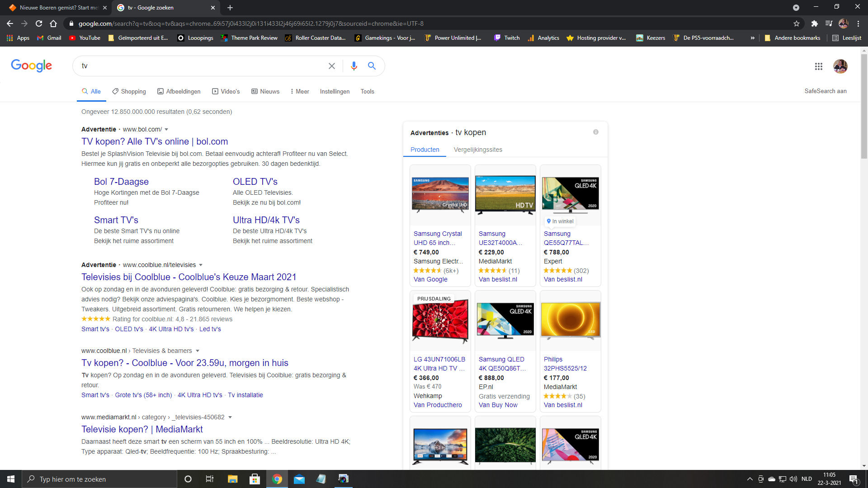Click the Google logo
868x488 pixels.
(31, 66)
